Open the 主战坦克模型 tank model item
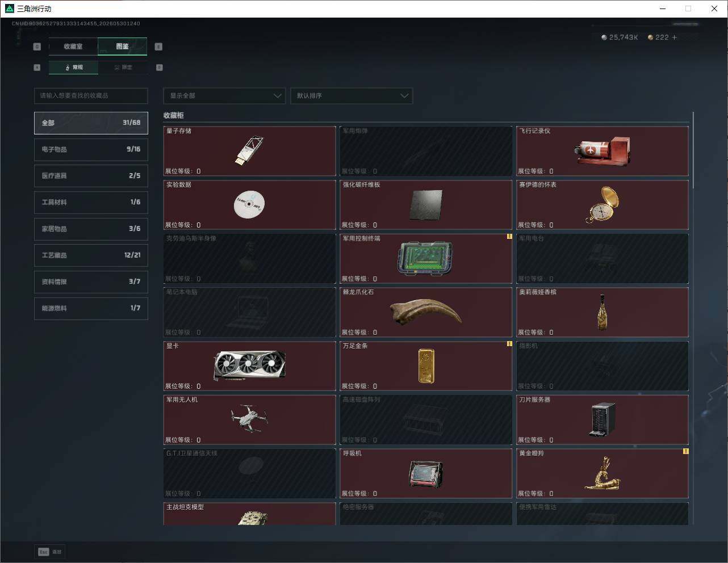 [x=250, y=514]
